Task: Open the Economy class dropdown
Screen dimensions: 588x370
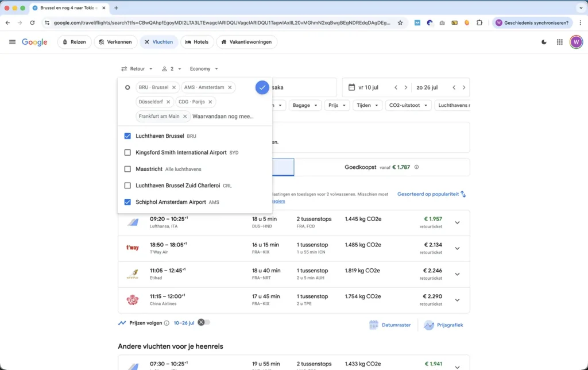Action: tap(203, 68)
